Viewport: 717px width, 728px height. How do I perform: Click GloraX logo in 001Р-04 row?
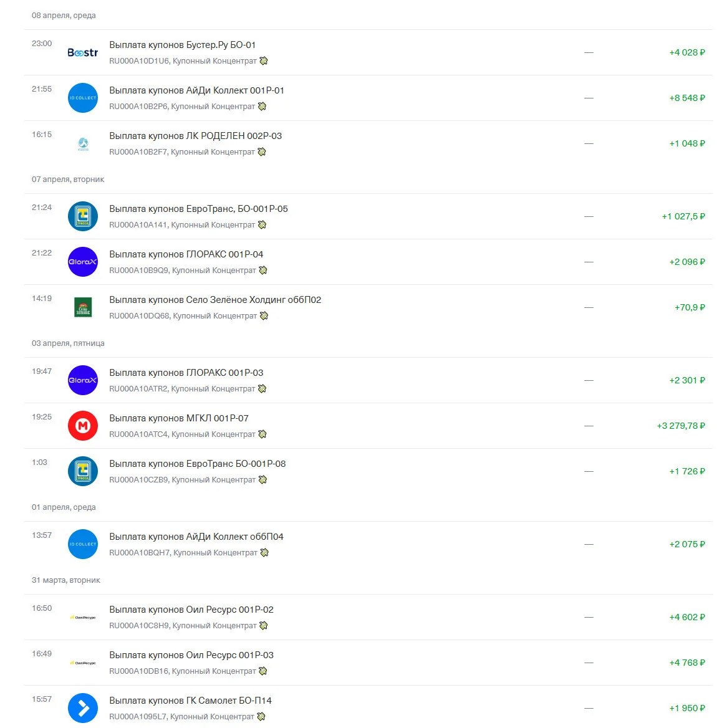(83, 262)
